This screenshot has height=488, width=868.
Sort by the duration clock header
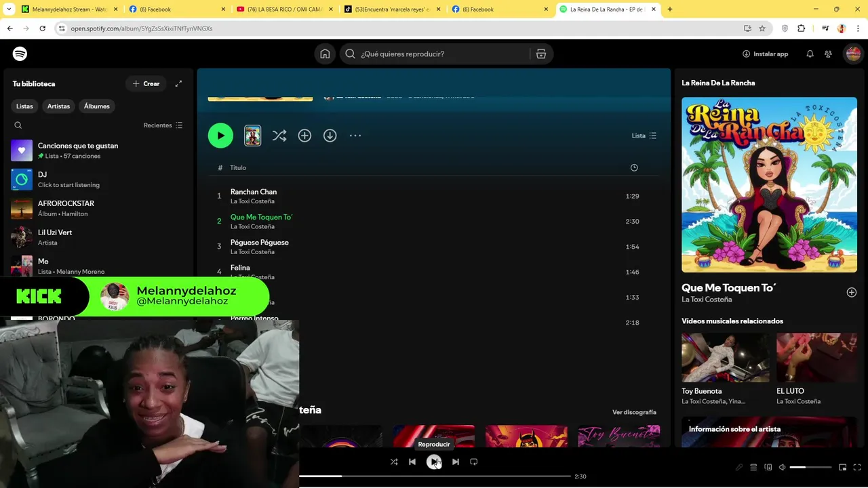point(634,167)
